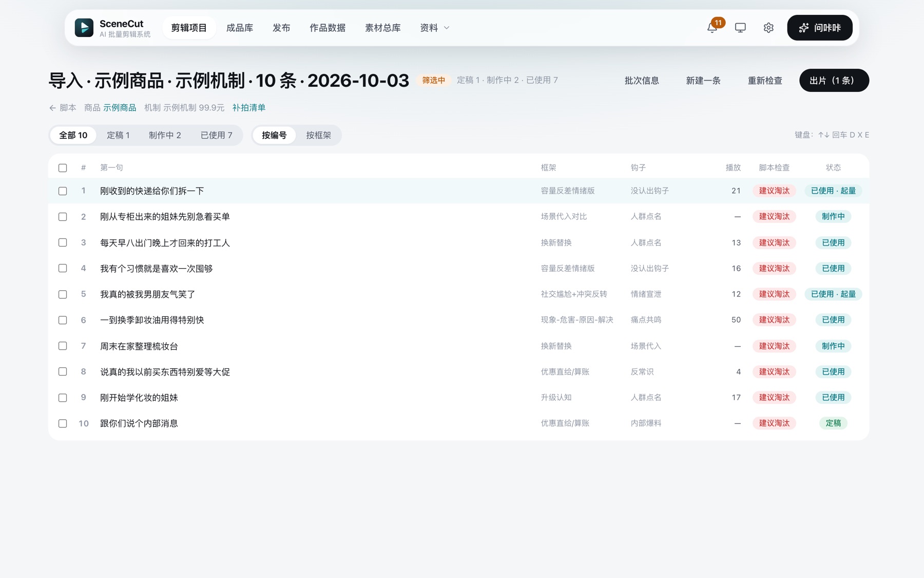Open notifications bell with 11 badge

(x=712, y=28)
